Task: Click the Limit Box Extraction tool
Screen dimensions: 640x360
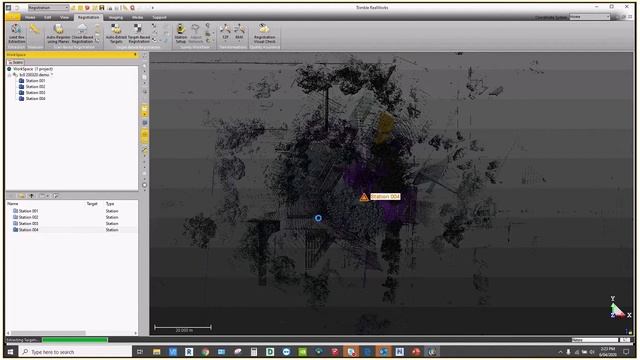Action: click(x=16, y=34)
